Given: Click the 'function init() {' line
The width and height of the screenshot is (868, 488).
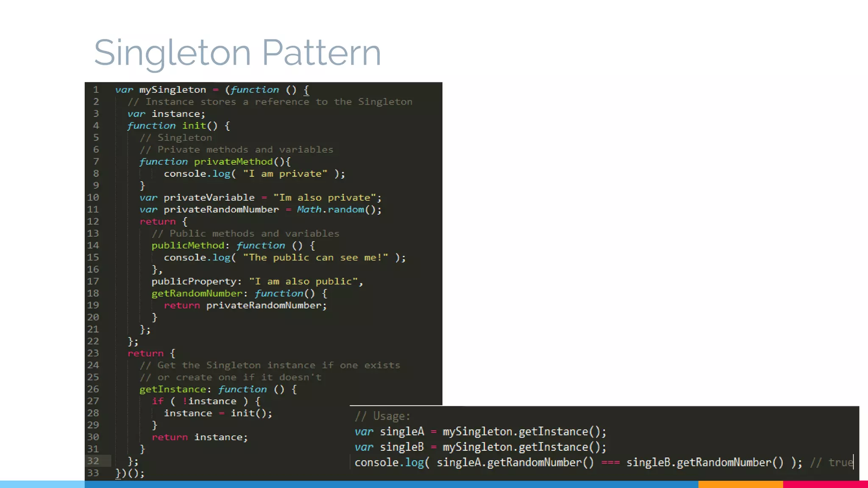Looking at the screenshot, I should [179, 126].
